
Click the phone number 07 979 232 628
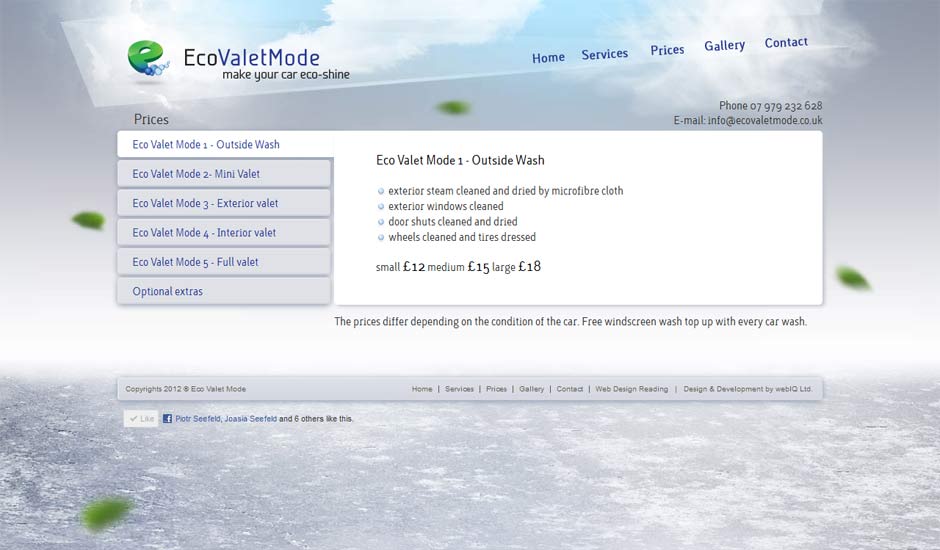pos(786,106)
